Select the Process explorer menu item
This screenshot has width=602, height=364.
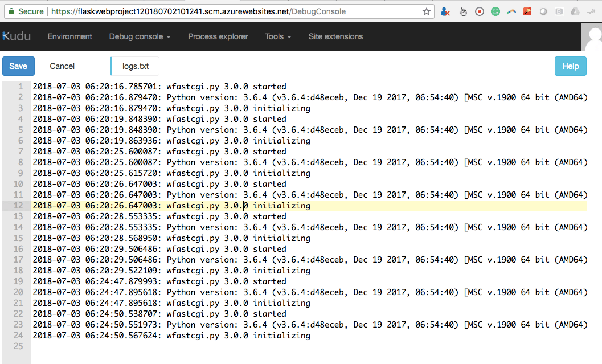tap(218, 36)
